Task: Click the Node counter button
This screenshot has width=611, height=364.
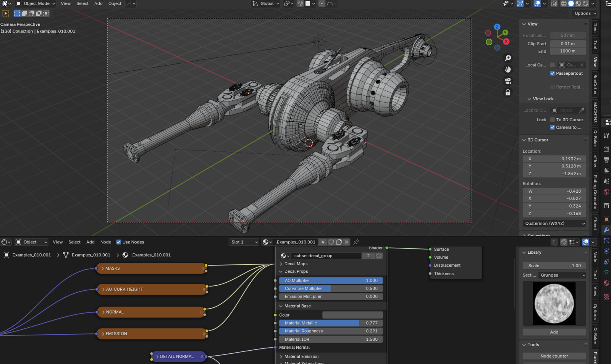Action: [554, 356]
